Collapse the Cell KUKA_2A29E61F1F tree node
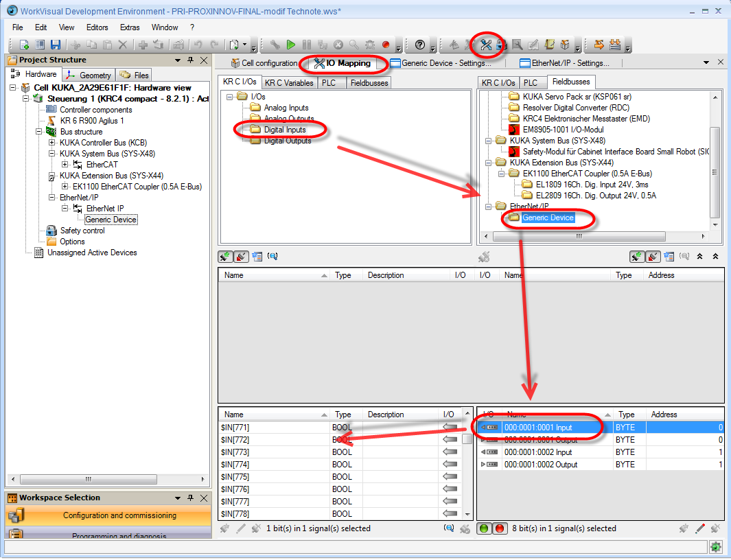731x560 pixels. [13, 88]
